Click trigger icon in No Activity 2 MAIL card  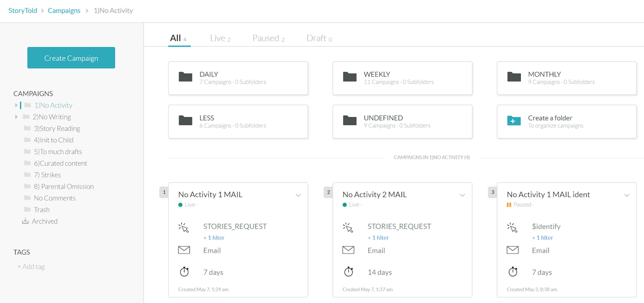pos(348,228)
